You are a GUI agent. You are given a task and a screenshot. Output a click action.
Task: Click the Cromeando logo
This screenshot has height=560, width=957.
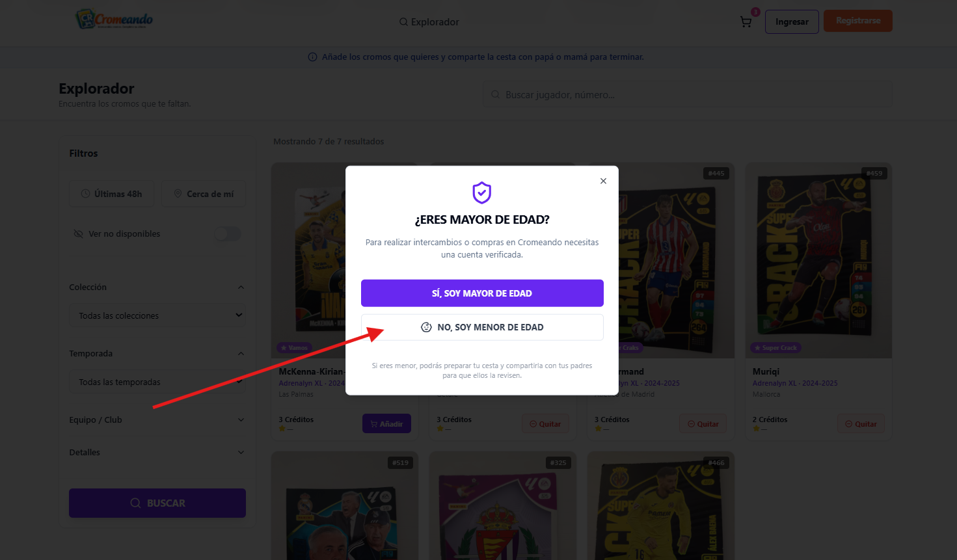tap(115, 20)
